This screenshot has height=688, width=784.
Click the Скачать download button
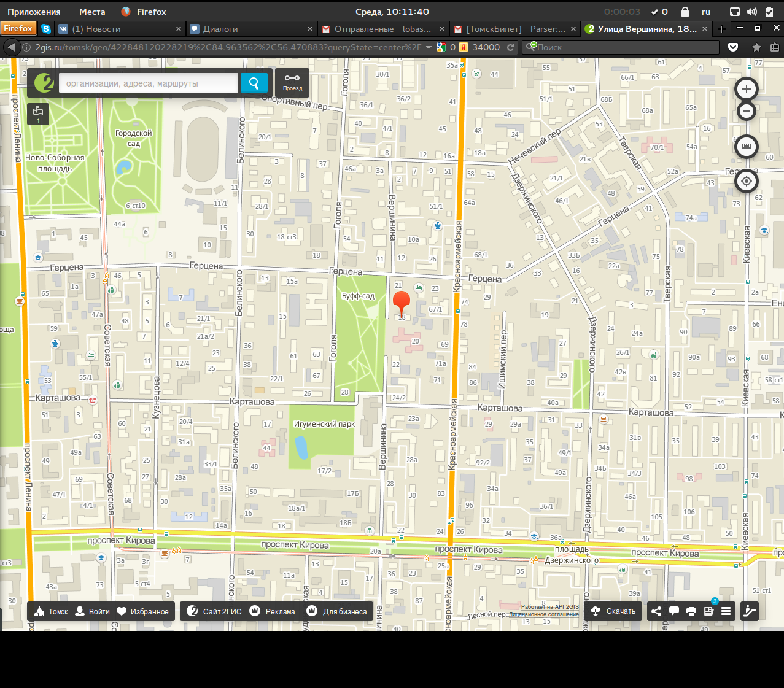[x=613, y=611]
